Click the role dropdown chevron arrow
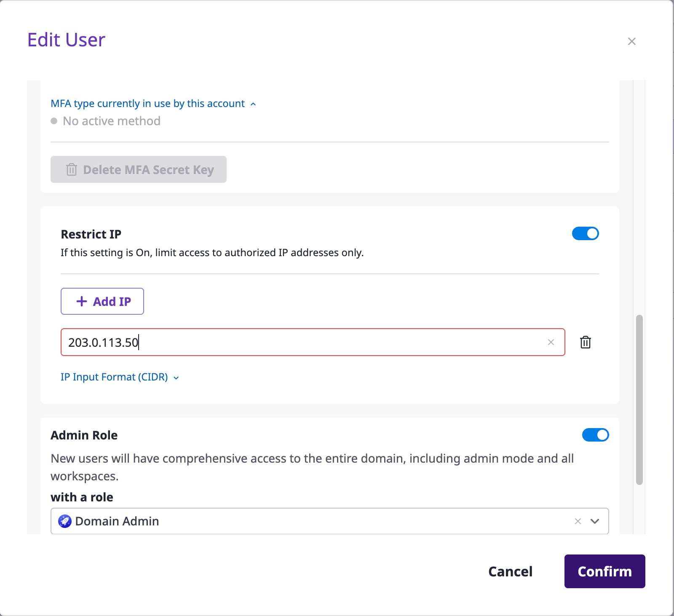 pos(595,521)
